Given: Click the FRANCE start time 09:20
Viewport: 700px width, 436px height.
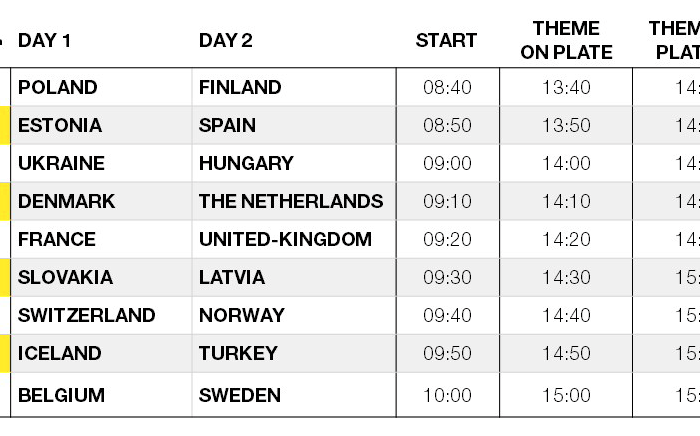Looking at the screenshot, I should pyautogui.click(x=447, y=239).
